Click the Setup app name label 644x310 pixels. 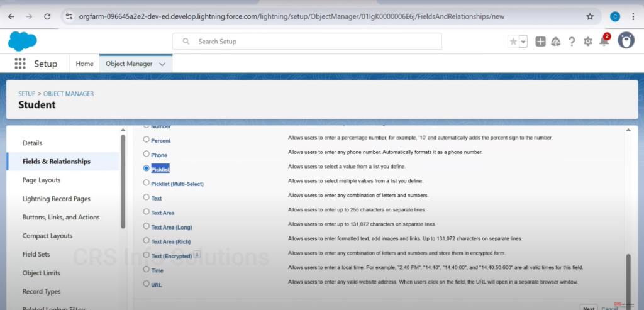[x=45, y=64]
